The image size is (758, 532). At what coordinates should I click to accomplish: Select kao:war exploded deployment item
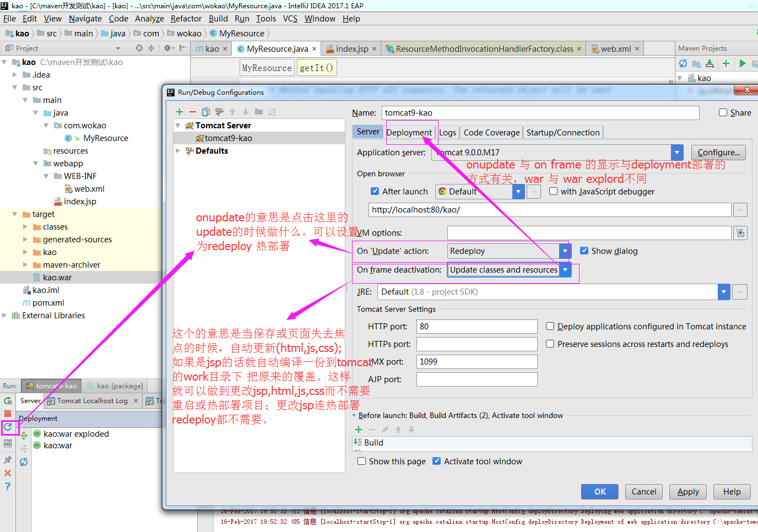point(76,434)
